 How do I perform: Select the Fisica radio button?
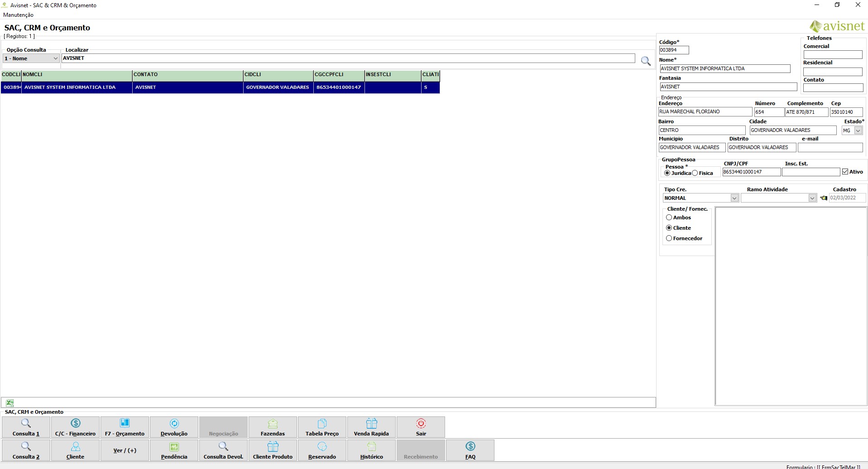695,173
